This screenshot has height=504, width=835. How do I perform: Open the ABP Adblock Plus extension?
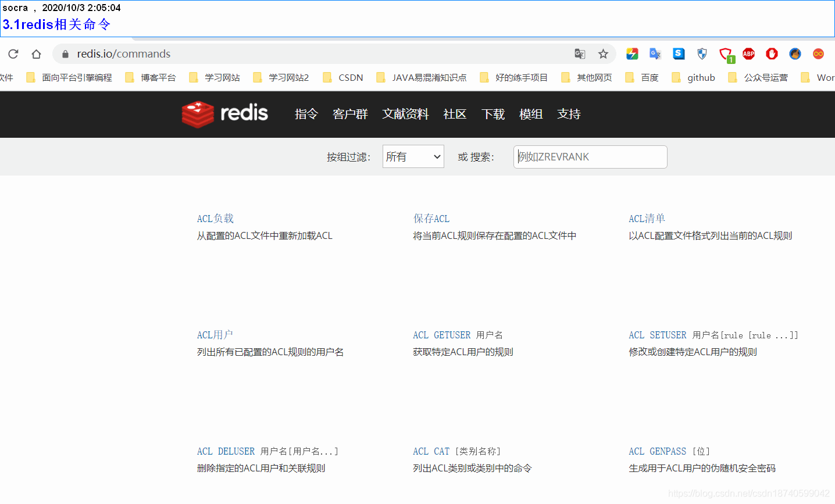[748, 54]
